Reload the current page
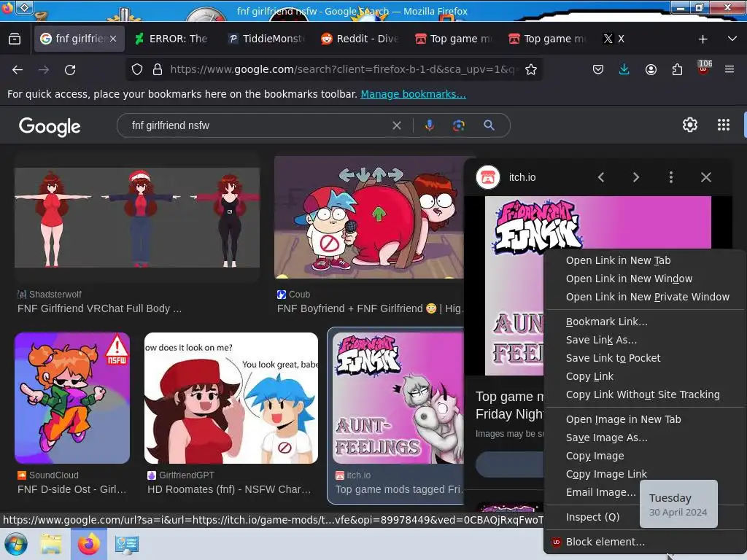 tap(70, 69)
